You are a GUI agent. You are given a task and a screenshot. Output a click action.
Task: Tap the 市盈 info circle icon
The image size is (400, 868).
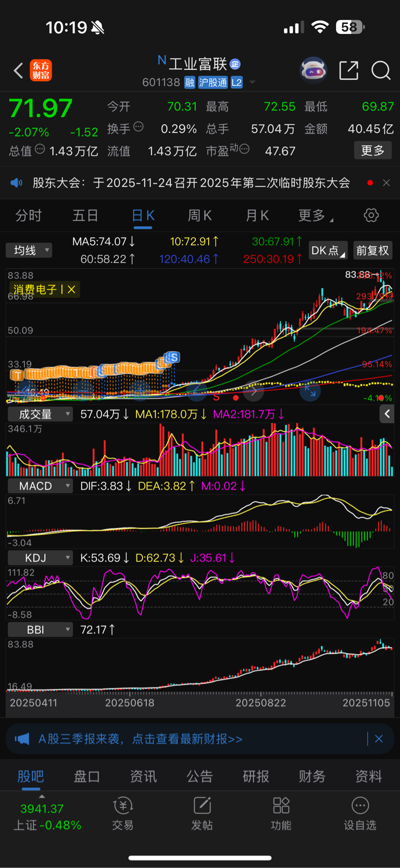[x=244, y=149]
